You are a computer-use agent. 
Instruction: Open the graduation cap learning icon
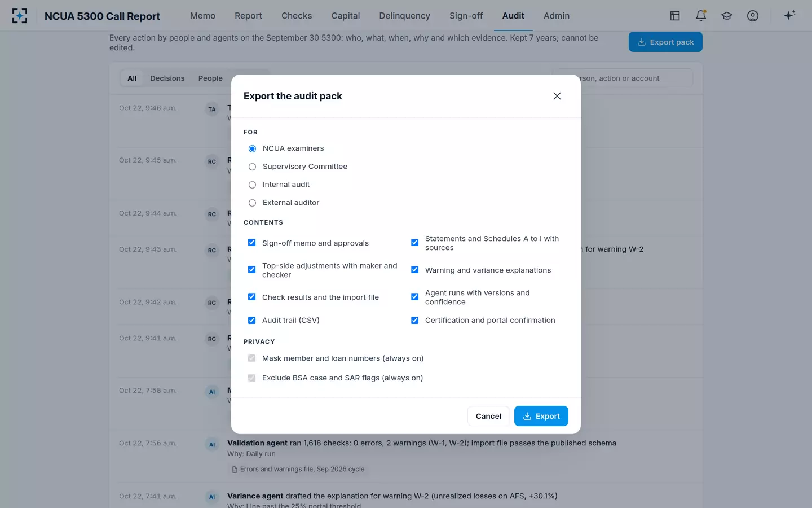[727, 16]
